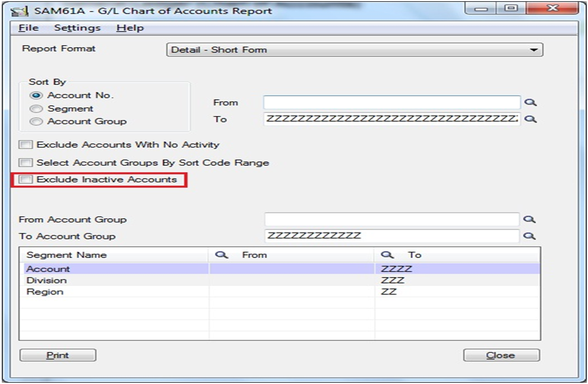Open the Settings menu

coord(77,28)
